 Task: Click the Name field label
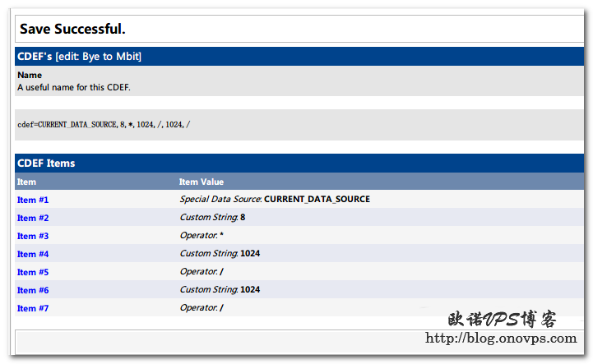click(30, 75)
